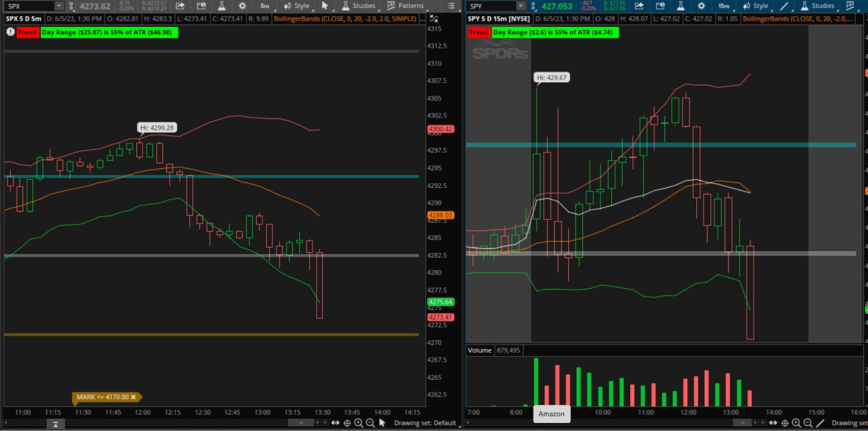Close the MARK <= 4170.00 alert tag

tap(134, 397)
